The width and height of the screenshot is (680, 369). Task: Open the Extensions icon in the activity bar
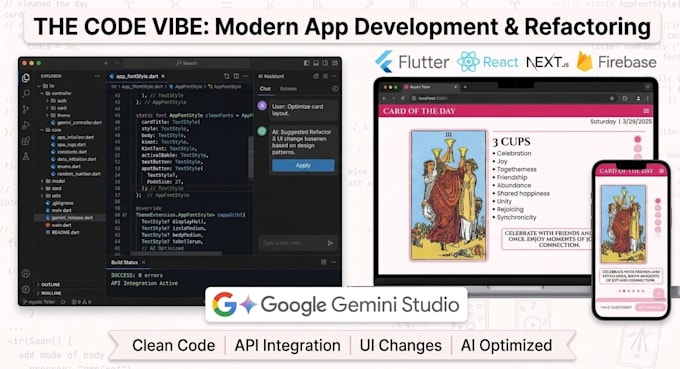(26, 140)
